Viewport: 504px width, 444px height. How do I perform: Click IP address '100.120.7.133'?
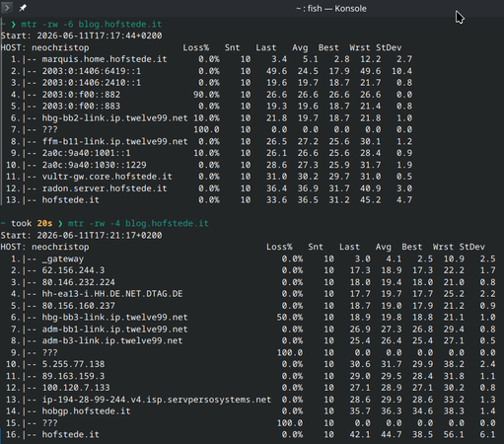(x=76, y=388)
